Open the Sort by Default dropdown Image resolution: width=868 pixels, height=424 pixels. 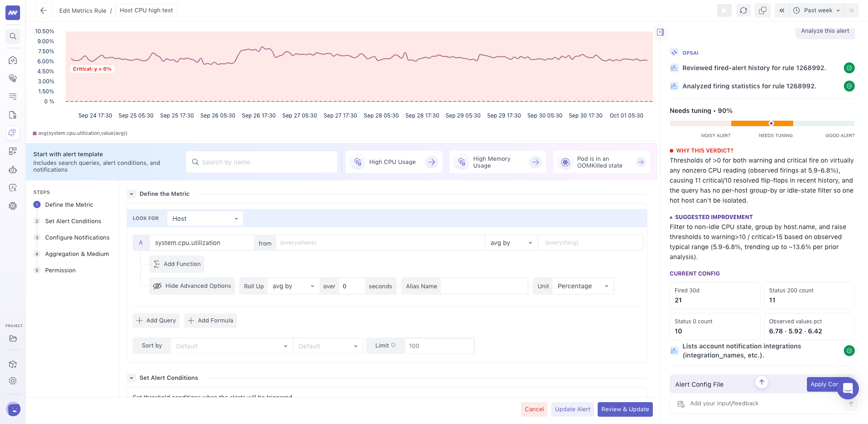click(232, 346)
